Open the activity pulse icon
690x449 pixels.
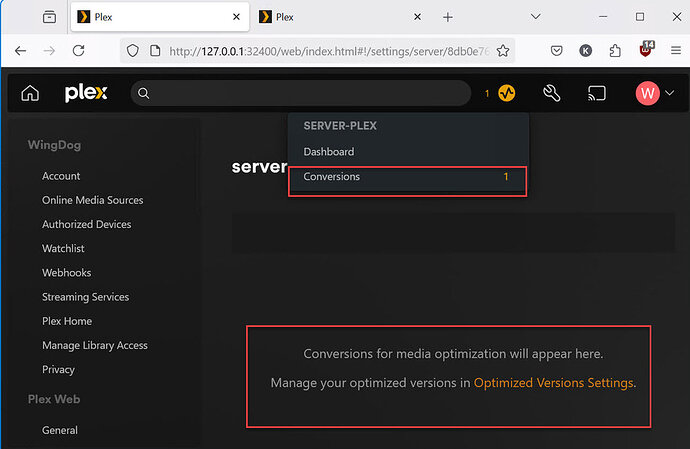[x=506, y=93]
